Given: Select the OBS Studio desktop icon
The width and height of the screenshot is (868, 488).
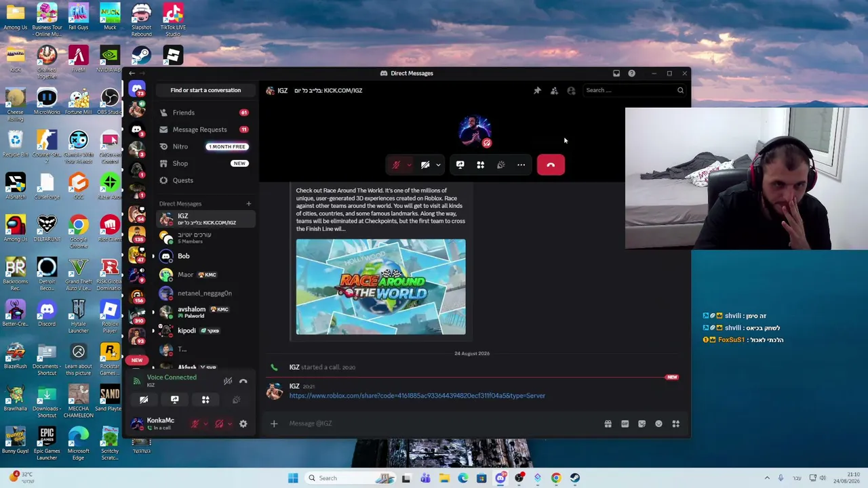Looking at the screenshot, I should (109, 101).
